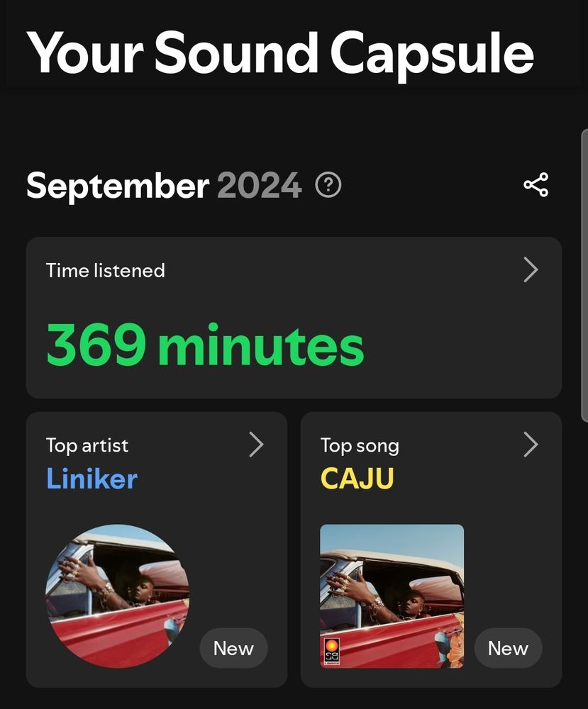The height and width of the screenshot is (709, 588).
Task: Click the 369 minutes listening total
Action: [205, 345]
